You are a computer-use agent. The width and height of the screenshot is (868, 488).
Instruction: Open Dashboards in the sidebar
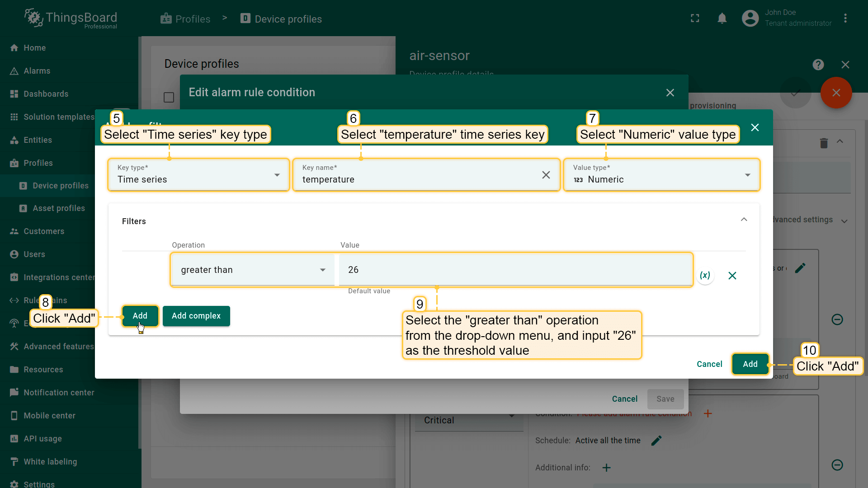46,94
